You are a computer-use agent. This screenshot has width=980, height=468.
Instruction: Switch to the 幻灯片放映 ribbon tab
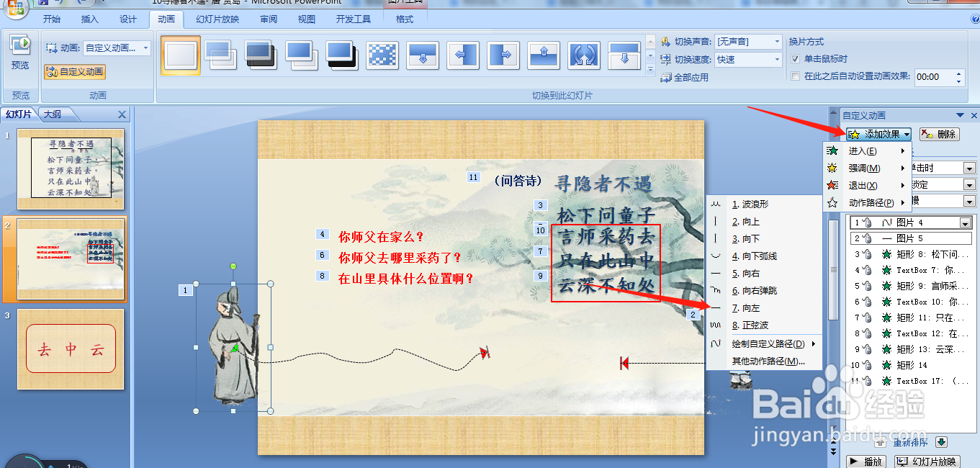pos(217,19)
